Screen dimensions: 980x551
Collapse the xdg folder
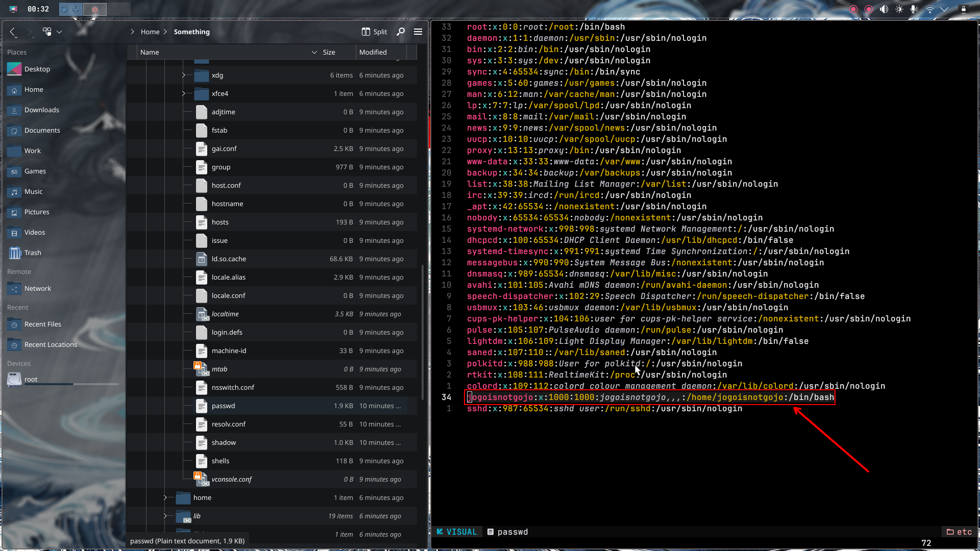pos(183,75)
